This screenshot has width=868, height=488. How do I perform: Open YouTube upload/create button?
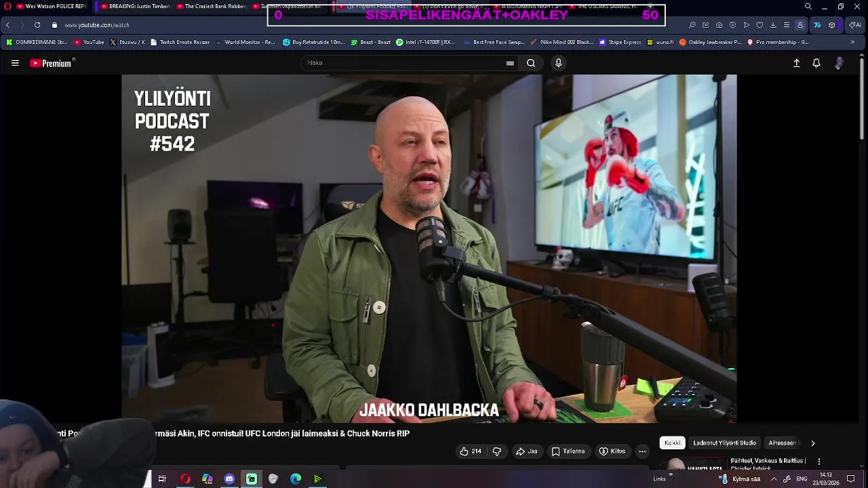click(797, 63)
